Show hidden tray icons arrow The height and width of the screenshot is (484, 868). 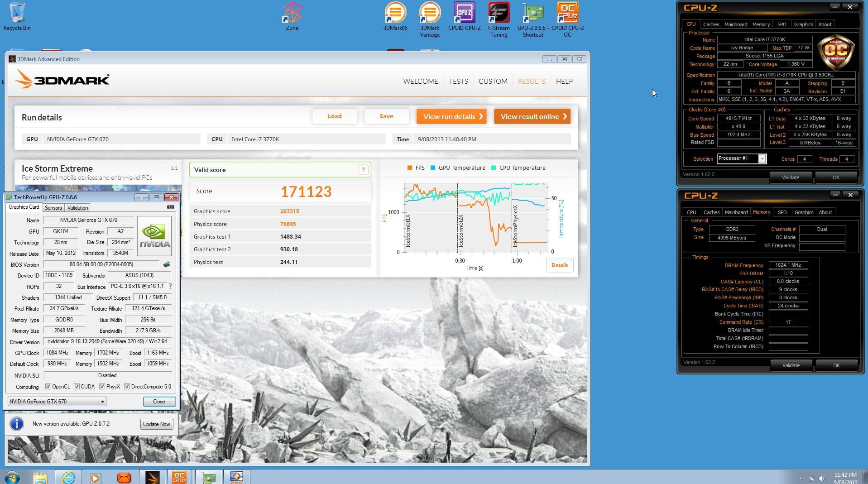pos(800,479)
